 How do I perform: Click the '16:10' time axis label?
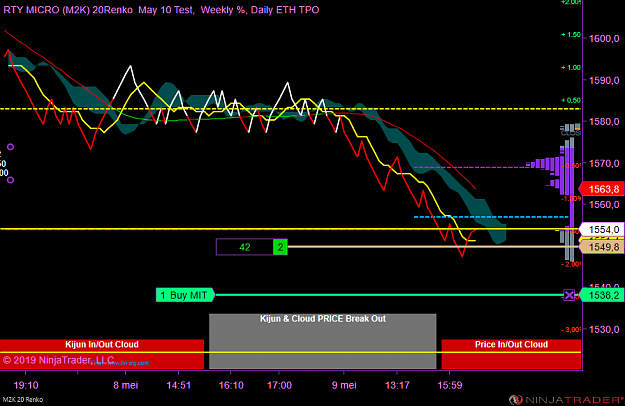231,385
